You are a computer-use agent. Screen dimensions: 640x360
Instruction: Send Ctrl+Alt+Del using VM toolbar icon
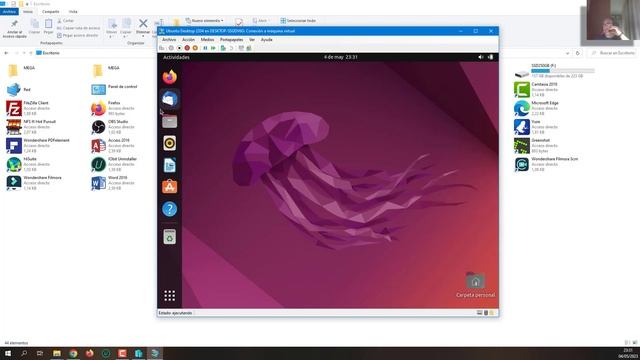point(162,48)
